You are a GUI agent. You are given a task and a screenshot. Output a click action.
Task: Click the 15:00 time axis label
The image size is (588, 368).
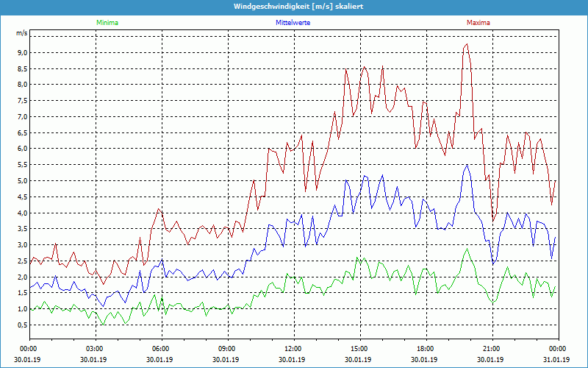click(359, 349)
